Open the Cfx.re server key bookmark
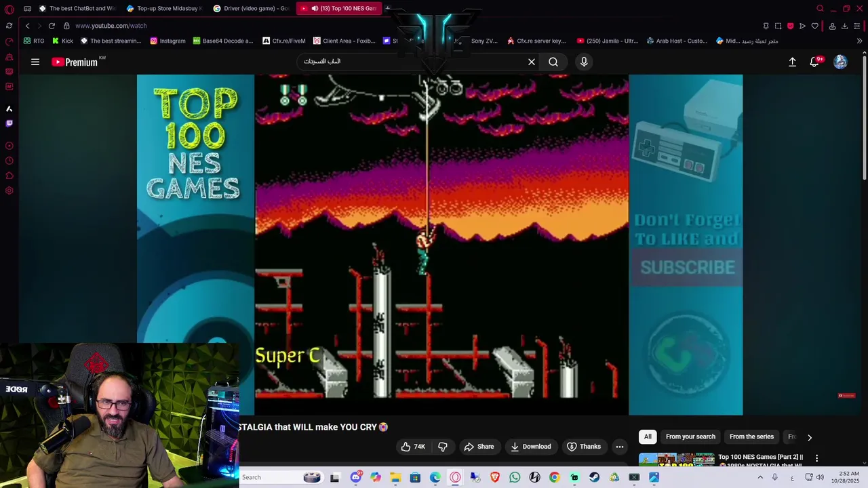Viewport: 868px width, 488px height. pos(536,41)
